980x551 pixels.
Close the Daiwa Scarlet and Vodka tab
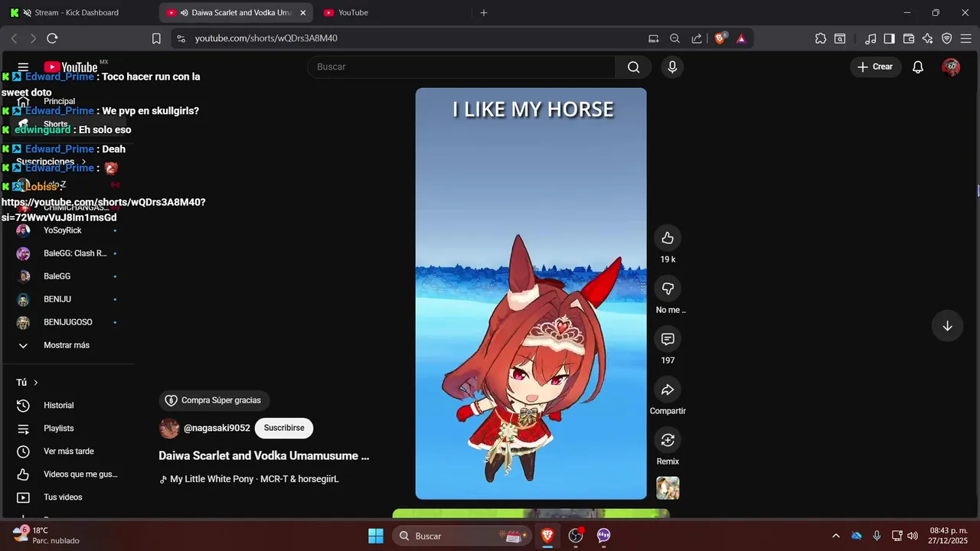point(302,13)
